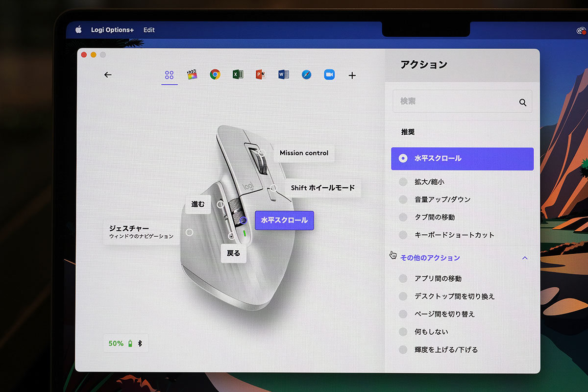
Task: Switch to the Final Cut Pro profile
Action: 192,74
